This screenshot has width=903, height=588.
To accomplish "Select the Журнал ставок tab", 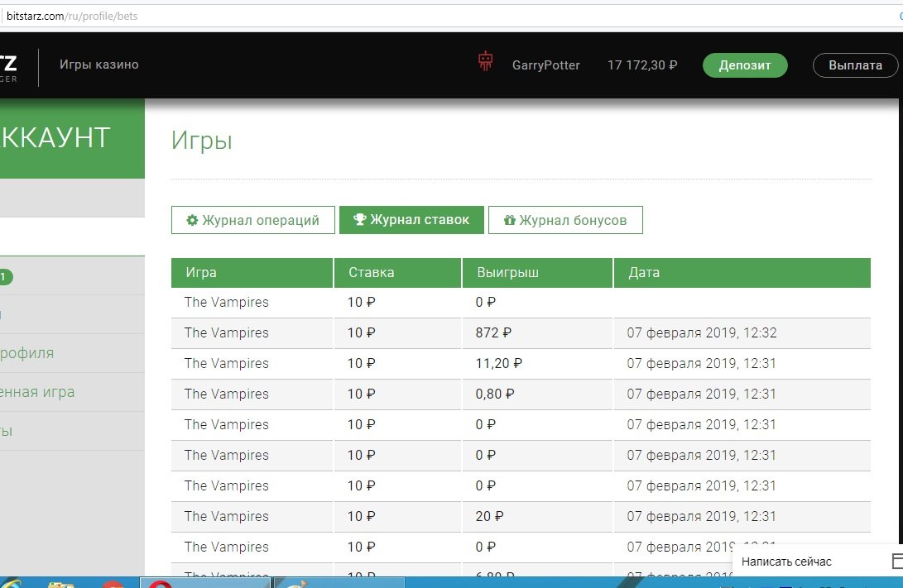I will 411,220.
